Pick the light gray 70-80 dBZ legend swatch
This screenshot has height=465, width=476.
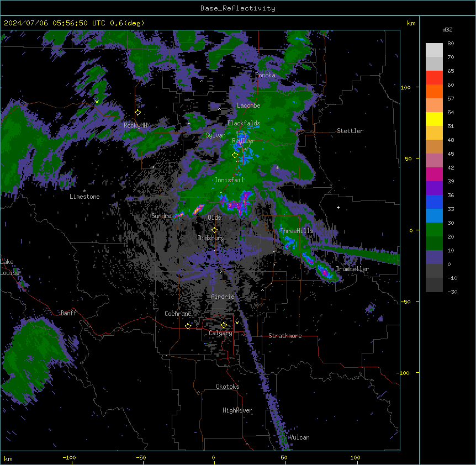pos(434,50)
